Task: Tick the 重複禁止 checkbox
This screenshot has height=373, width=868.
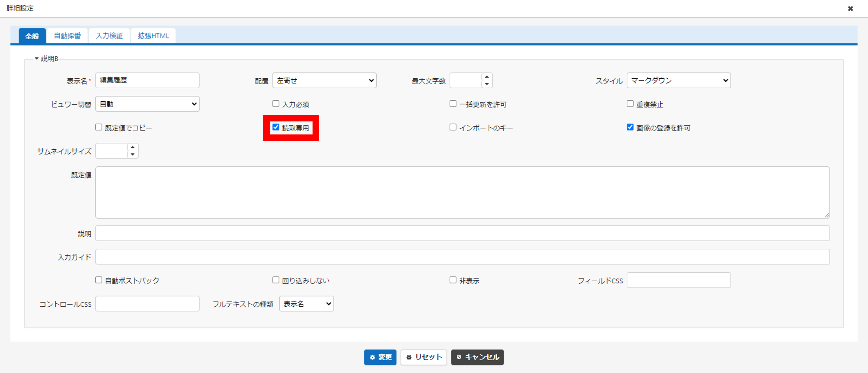Action: [630, 104]
